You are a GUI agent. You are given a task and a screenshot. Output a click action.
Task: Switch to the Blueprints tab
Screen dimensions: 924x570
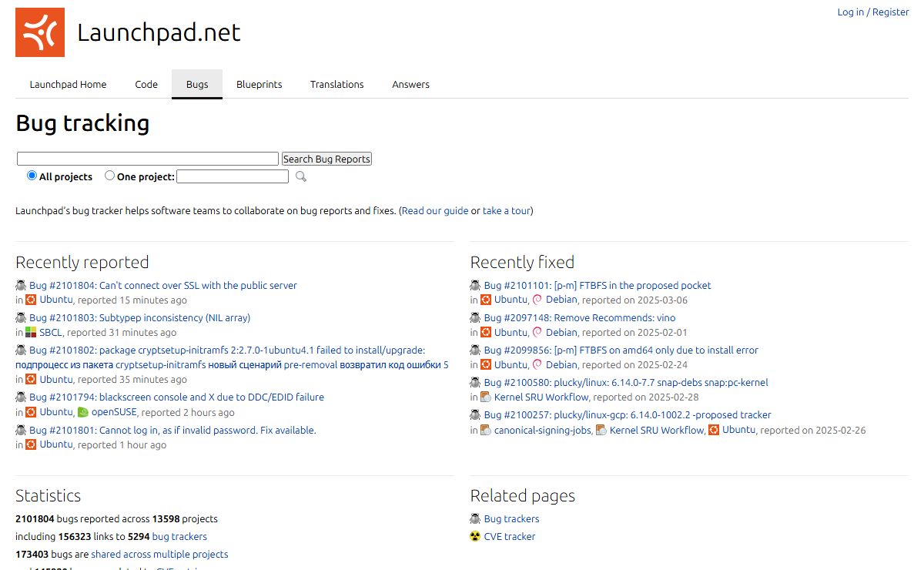[259, 85]
